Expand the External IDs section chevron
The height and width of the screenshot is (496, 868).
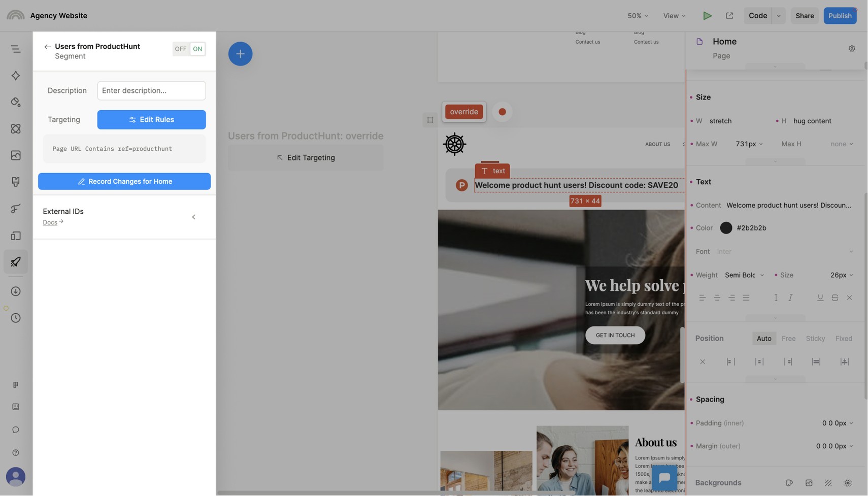coord(193,217)
